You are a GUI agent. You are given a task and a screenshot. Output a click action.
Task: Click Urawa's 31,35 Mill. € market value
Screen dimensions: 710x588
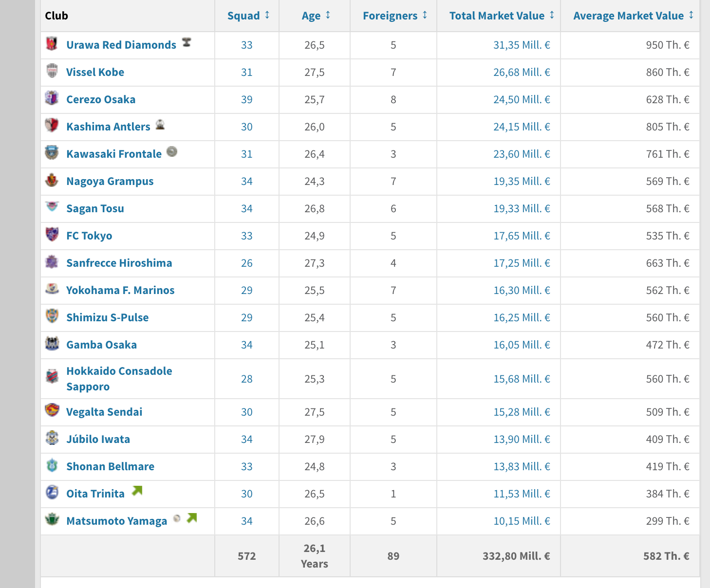pos(522,45)
